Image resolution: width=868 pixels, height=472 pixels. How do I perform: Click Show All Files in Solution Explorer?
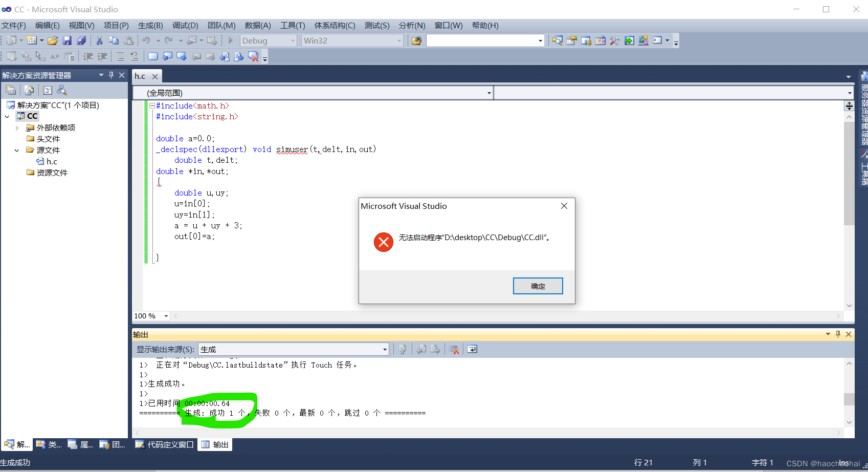point(29,90)
